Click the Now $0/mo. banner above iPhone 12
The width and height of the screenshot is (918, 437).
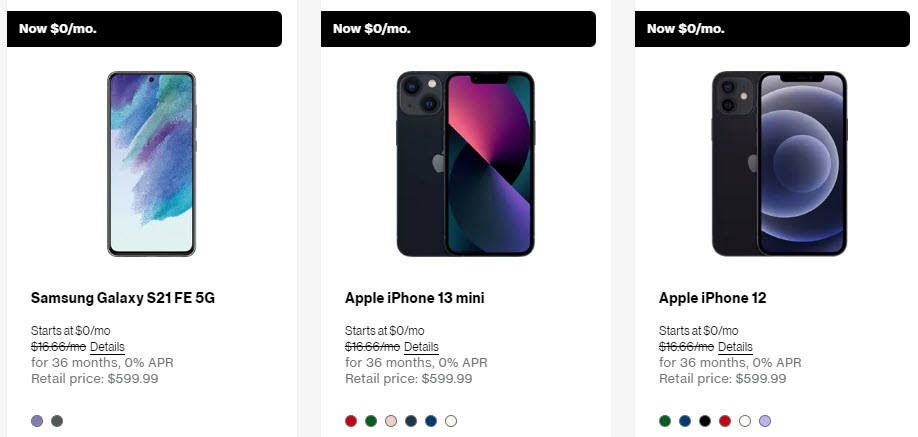pos(772,29)
